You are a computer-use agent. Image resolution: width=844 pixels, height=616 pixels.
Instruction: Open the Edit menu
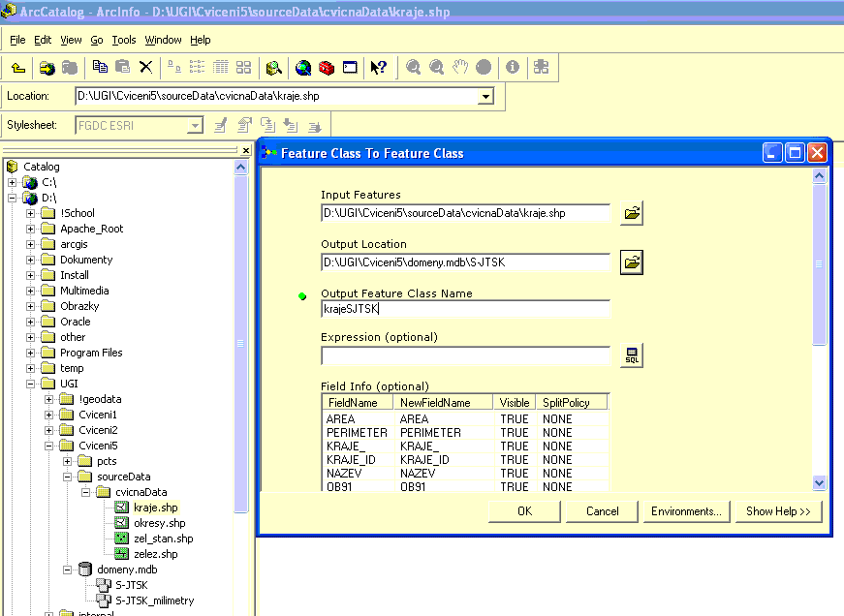coord(43,40)
